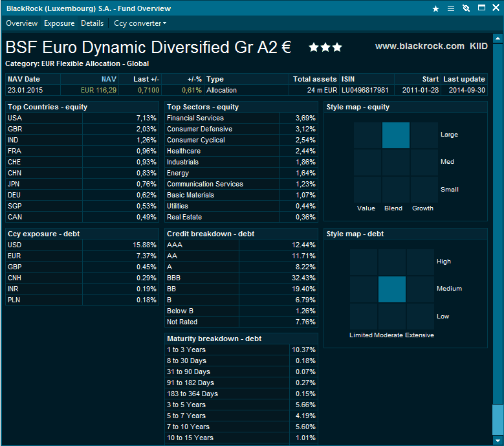
Task: Select the Energy sector row
Action: 241,173
